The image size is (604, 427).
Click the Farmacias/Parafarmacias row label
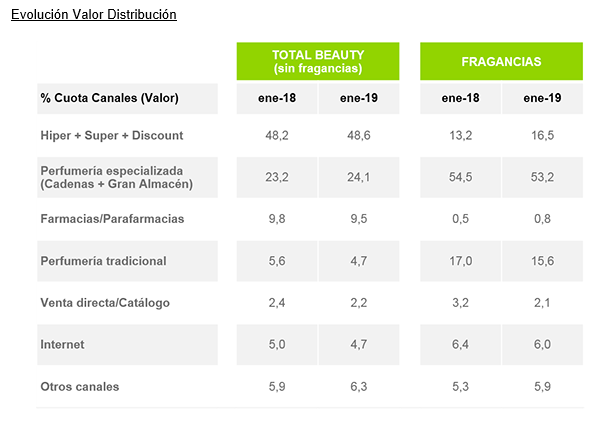[112, 219]
